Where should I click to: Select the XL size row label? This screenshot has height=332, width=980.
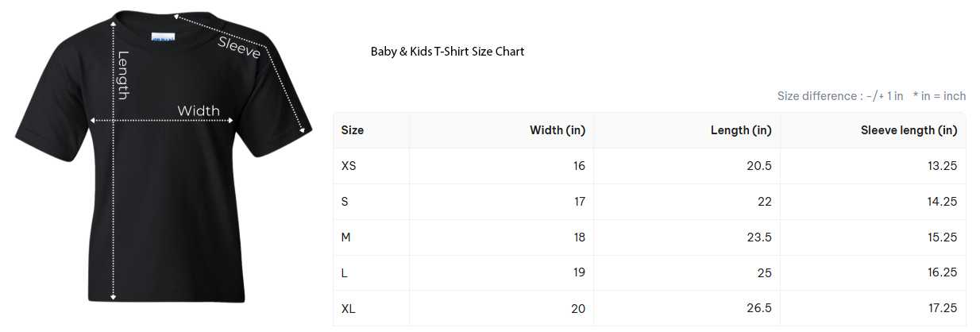point(349,308)
